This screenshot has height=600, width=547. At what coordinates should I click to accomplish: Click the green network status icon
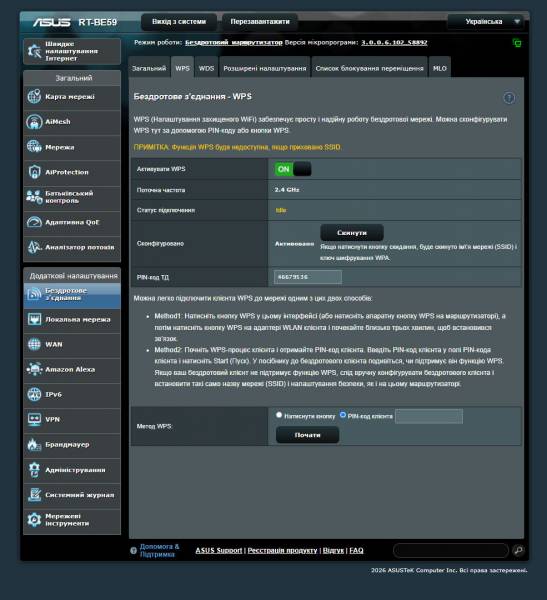tap(517, 43)
